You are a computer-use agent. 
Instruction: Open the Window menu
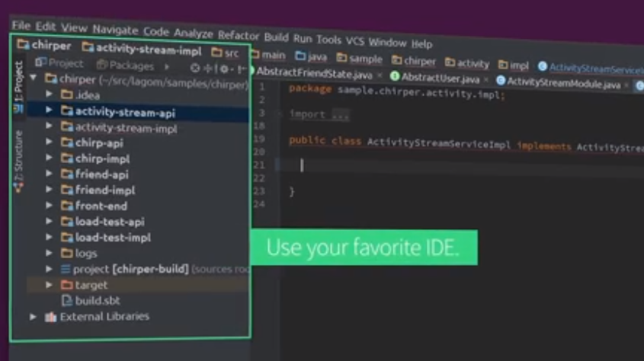387,43
